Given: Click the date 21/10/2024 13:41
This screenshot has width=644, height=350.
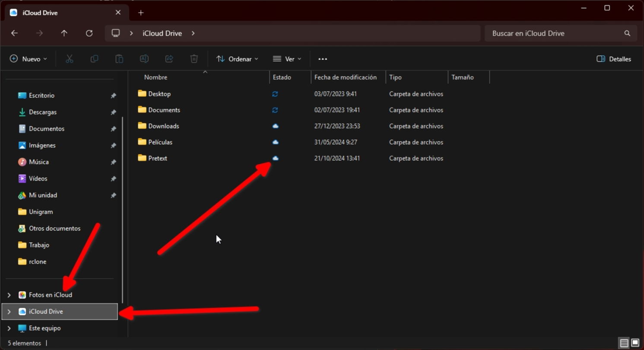Looking at the screenshot, I should pos(337,158).
